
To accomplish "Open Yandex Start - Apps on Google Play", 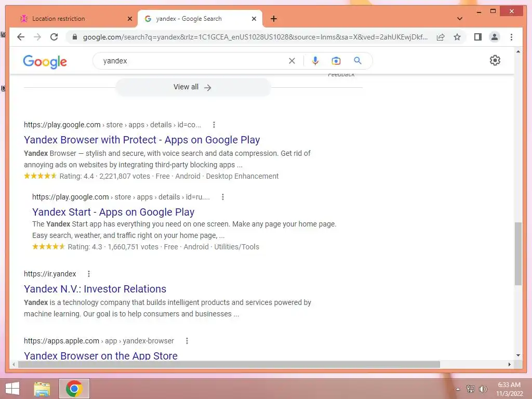I will point(113,212).
